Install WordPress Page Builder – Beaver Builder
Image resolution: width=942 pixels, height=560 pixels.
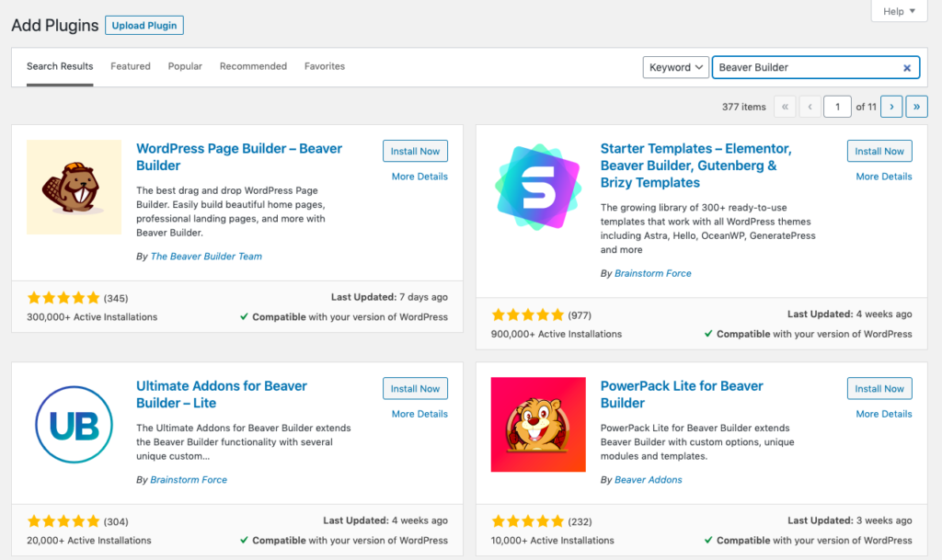click(x=415, y=151)
